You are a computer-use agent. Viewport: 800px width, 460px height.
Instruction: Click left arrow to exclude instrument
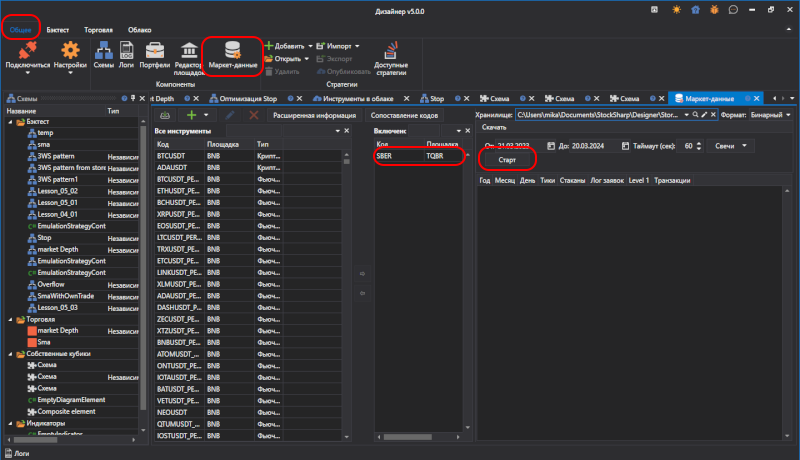point(362,293)
